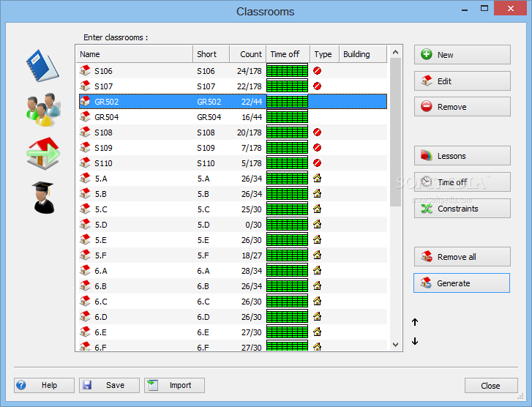Image resolution: width=532 pixels, height=407 pixels.
Task: Sort by the Type column header
Action: tap(324, 54)
